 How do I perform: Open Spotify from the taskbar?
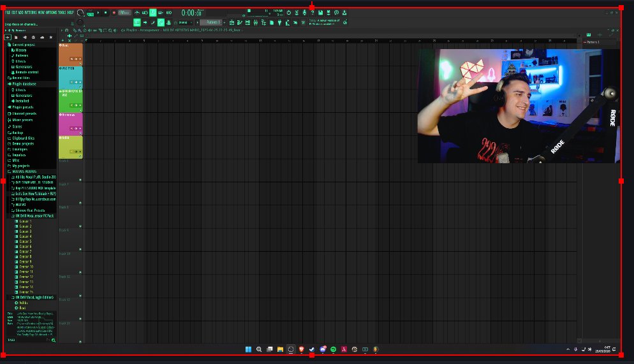pyautogui.click(x=333, y=349)
